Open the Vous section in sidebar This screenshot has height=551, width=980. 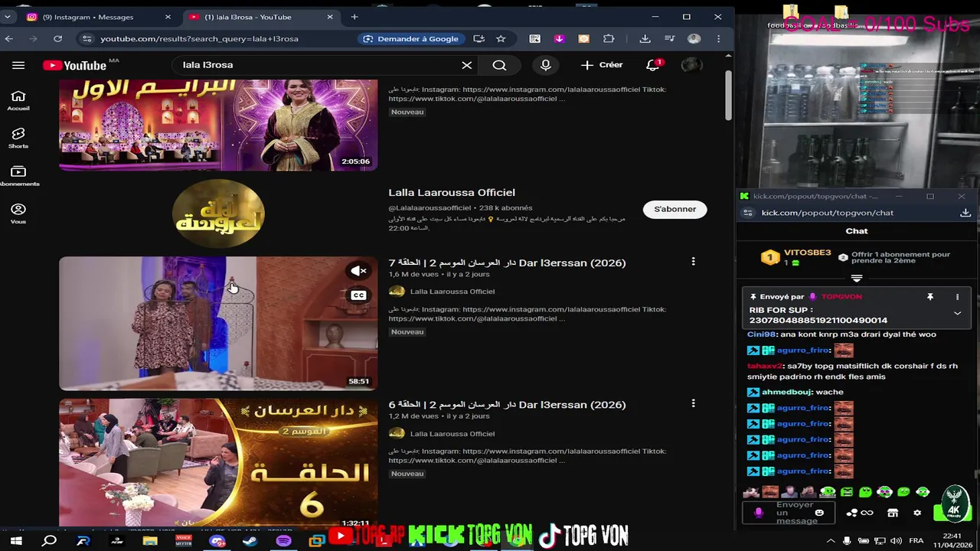coord(18,214)
